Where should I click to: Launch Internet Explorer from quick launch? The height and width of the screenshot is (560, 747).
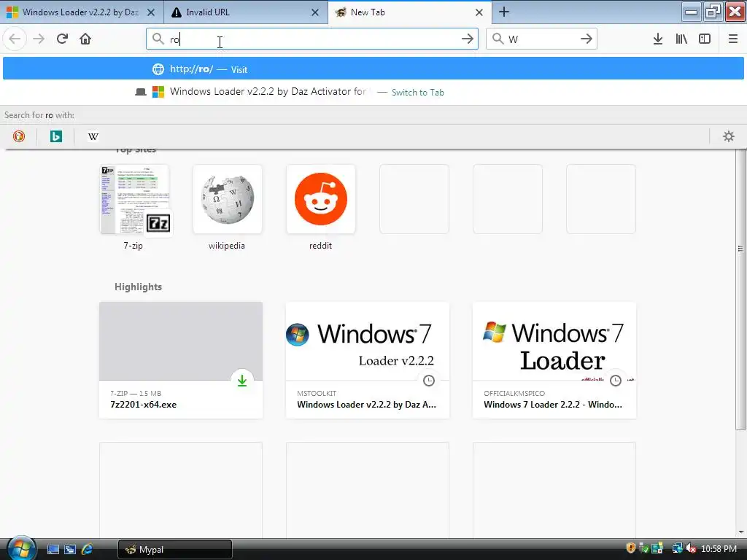[x=87, y=550]
